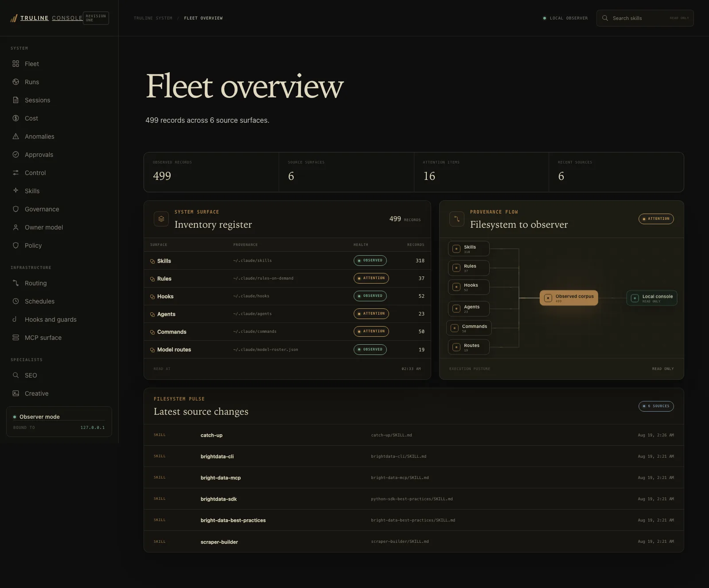Click the Anomalies warning triangle icon
Viewport: 709px width, 588px height.
tap(16, 136)
